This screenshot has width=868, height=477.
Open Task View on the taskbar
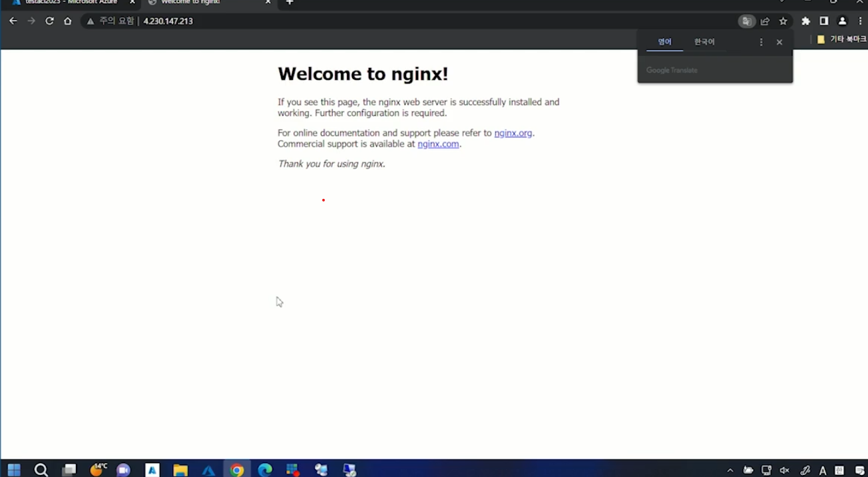pyautogui.click(x=69, y=470)
